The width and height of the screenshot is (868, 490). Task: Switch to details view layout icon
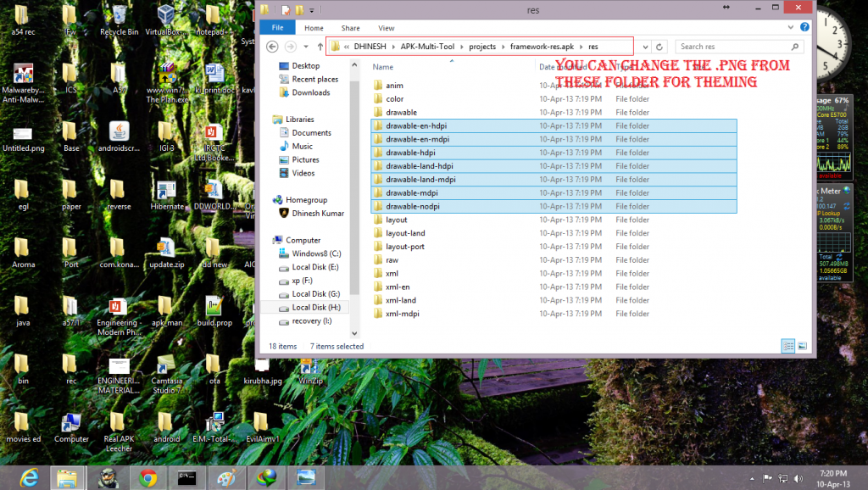click(787, 346)
